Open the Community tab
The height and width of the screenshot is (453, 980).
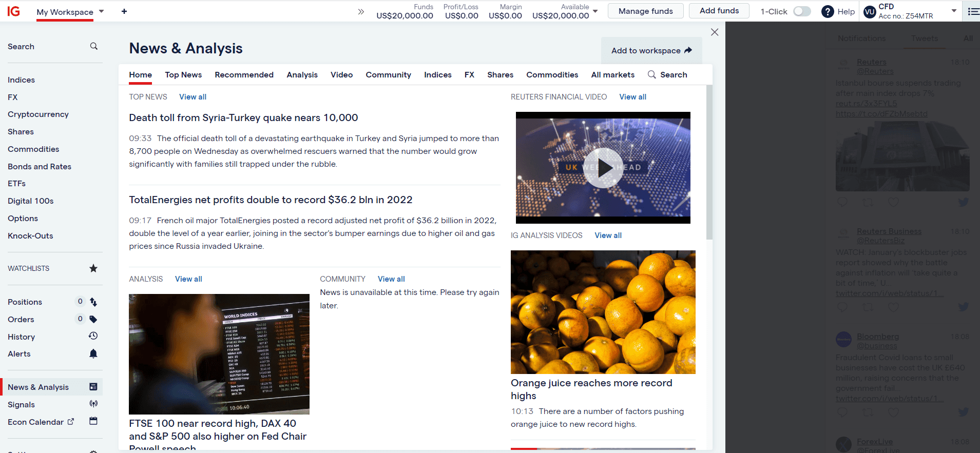(389, 75)
